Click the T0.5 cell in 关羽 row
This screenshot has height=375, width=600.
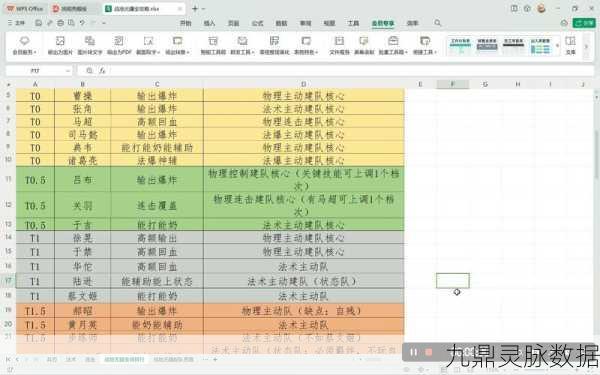coord(35,205)
